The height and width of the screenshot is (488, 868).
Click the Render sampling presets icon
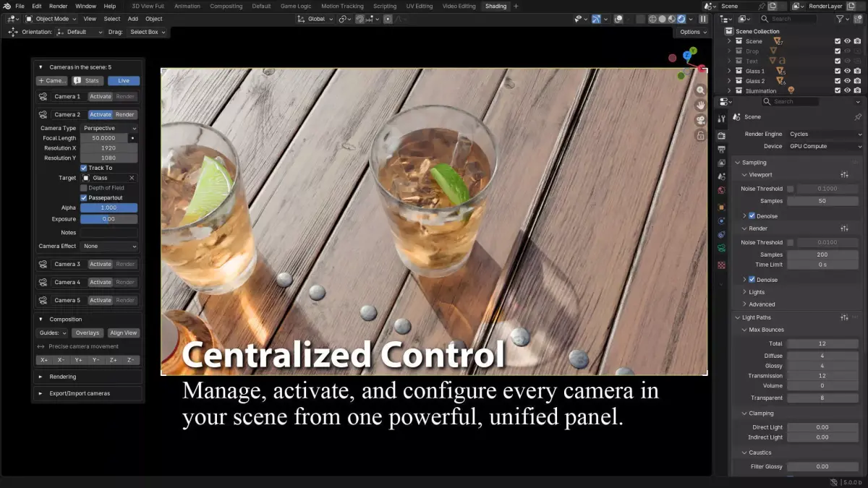[x=844, y=228]
